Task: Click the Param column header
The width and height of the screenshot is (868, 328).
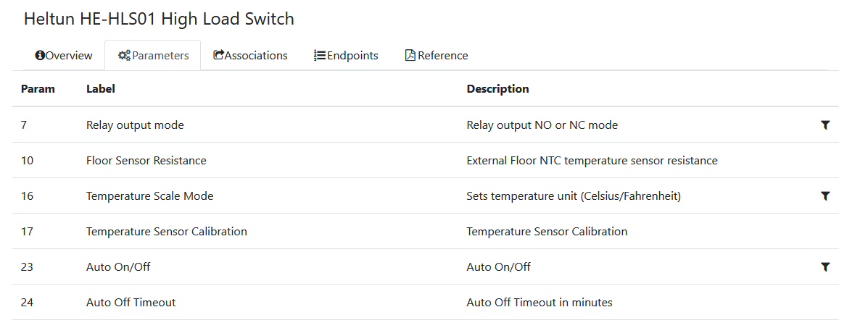Action: click(x=38, y=89)
